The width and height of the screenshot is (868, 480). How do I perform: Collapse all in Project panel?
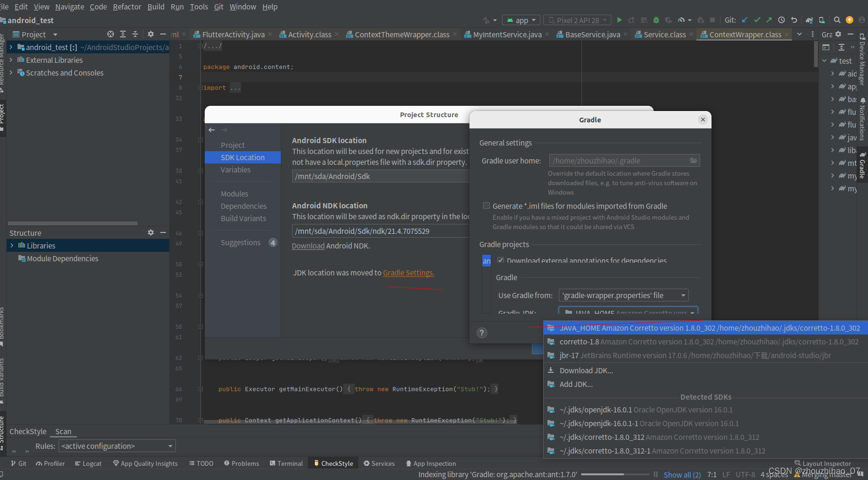tap(135, 34)
